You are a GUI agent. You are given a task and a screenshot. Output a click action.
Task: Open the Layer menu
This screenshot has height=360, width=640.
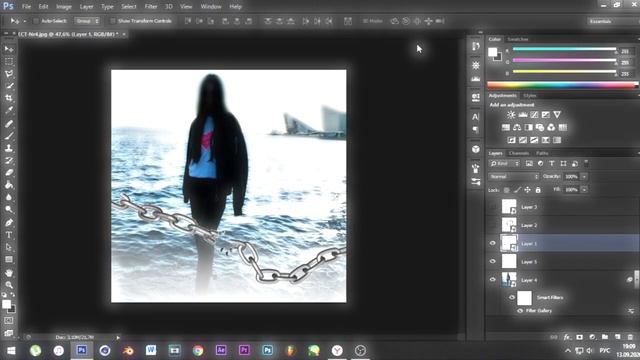point(86,7)
